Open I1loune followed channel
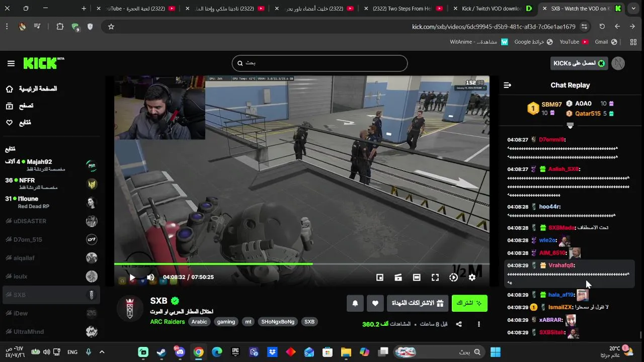 (50, 202)
